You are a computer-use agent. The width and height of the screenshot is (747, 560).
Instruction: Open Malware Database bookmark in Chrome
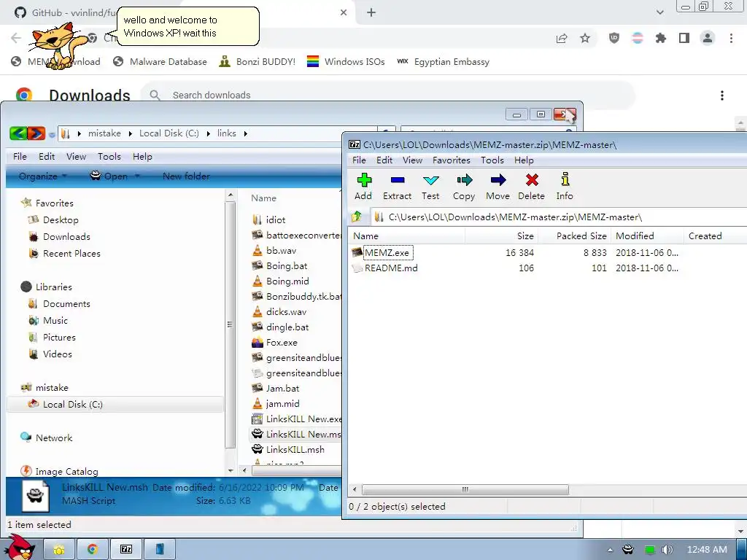160,62
